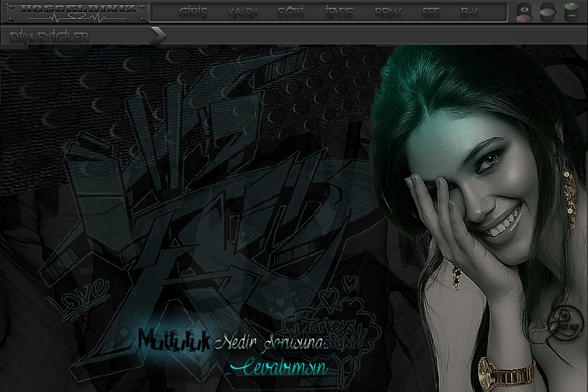Screen dimensions: 588x392
Task: Toggle EĞRİ italic text
Action: point(290,12)
